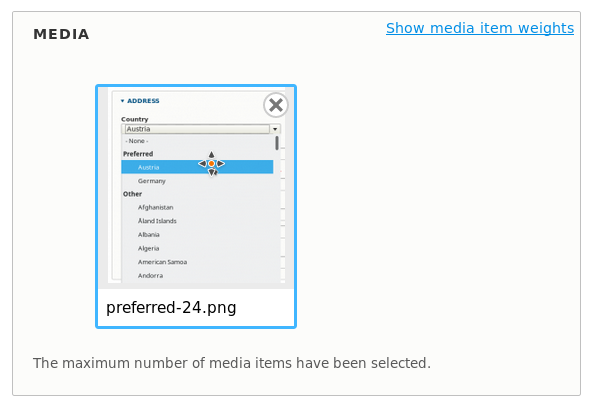Select Andorra in the list
Screen dimensions: 597x408
point(150,276)
